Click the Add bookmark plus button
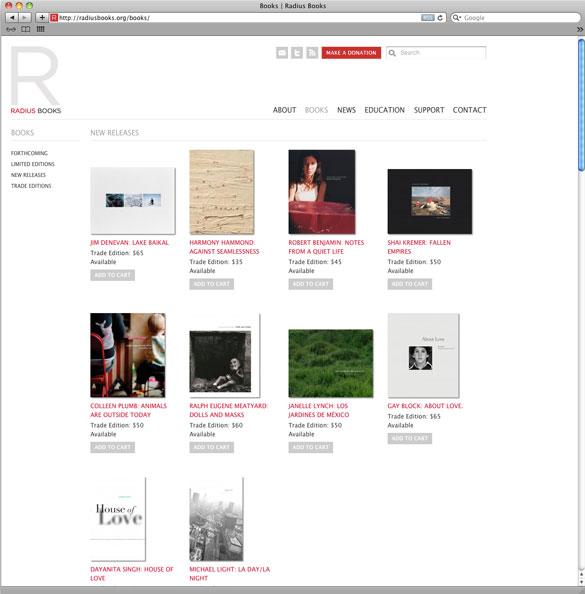The height and width of the screenshot is (594, 585). pyautogui.click(x=42, y=17)
